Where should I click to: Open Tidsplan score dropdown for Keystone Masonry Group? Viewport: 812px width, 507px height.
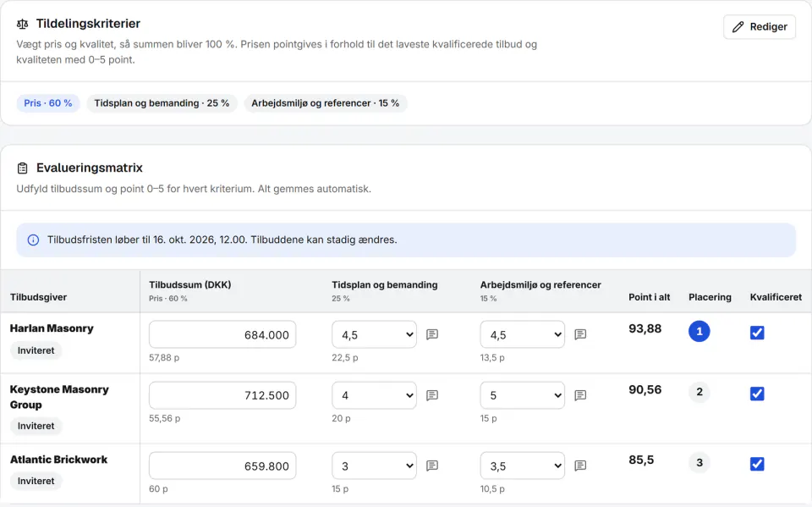click(374, 395)
